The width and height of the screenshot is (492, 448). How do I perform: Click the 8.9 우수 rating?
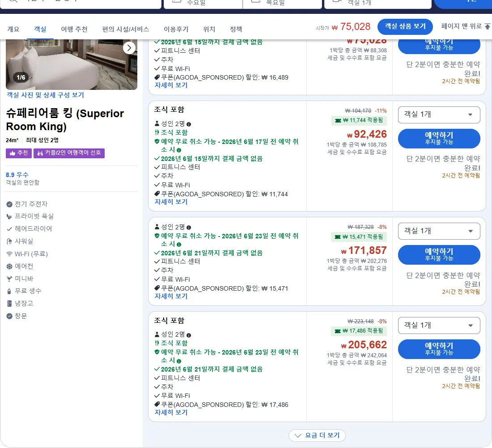17,175
